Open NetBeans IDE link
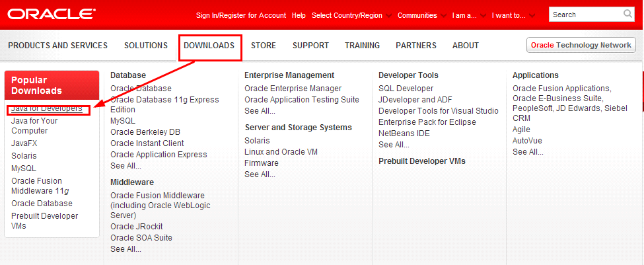This screenshot has width=644, height=265. click(404, 133)
